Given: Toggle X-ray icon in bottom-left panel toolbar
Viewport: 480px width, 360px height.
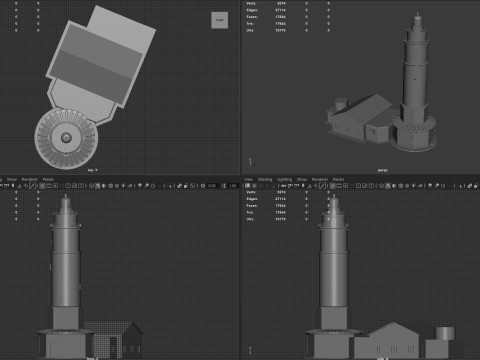Looking at the screenshot, I should [x=179, y=186].
